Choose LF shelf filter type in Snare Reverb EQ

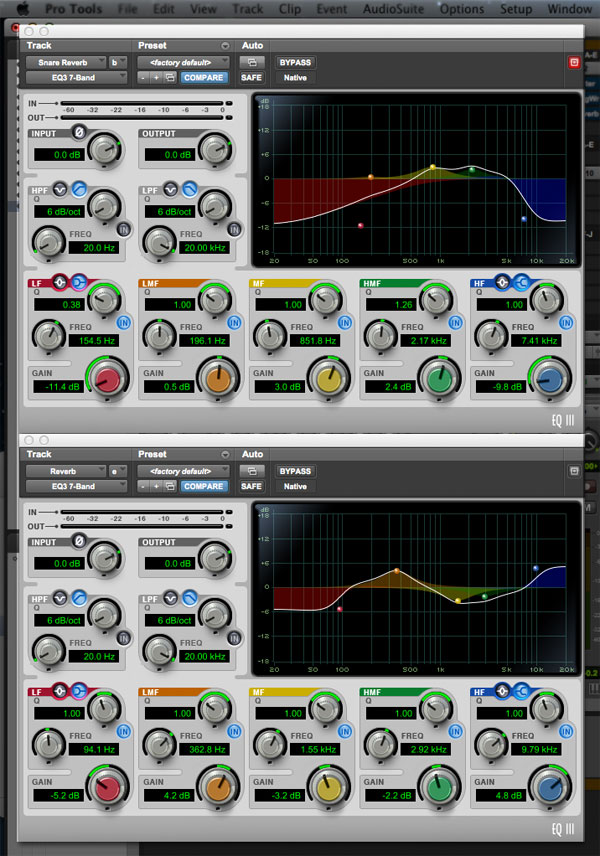pyautogui.click(x=79, y=282)
